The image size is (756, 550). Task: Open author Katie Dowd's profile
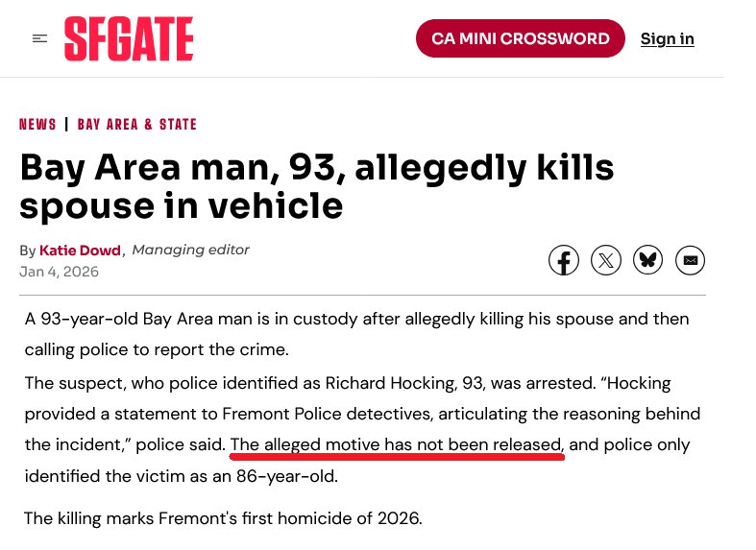(x=80, y=251)
